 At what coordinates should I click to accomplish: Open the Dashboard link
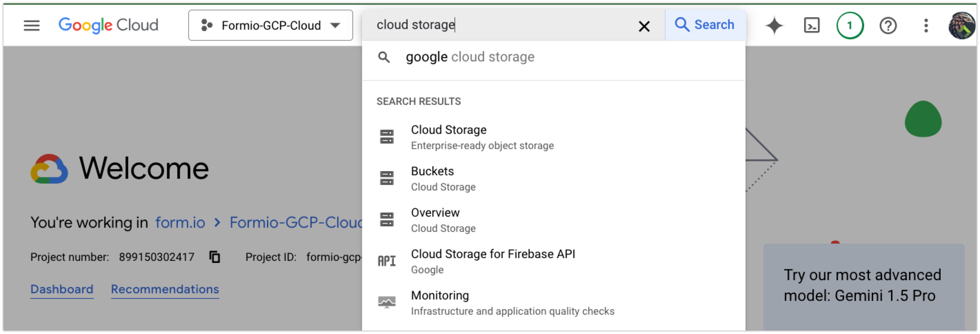click(62, 290)
